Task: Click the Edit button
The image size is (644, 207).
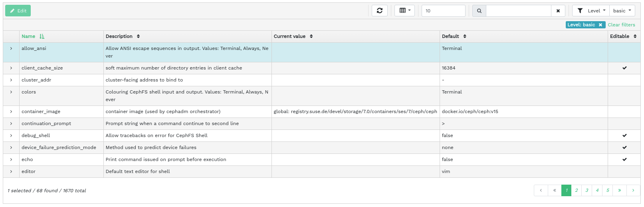Action: [18, 11]
